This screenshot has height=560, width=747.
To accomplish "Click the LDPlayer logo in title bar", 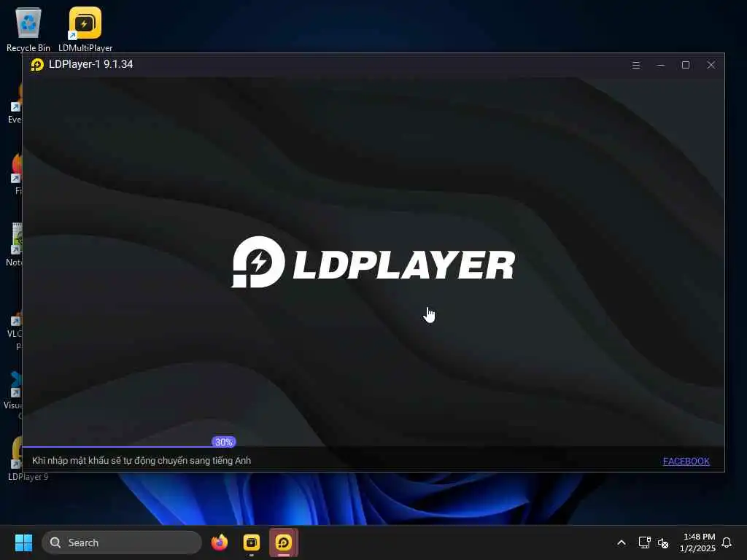I will 37,64.
